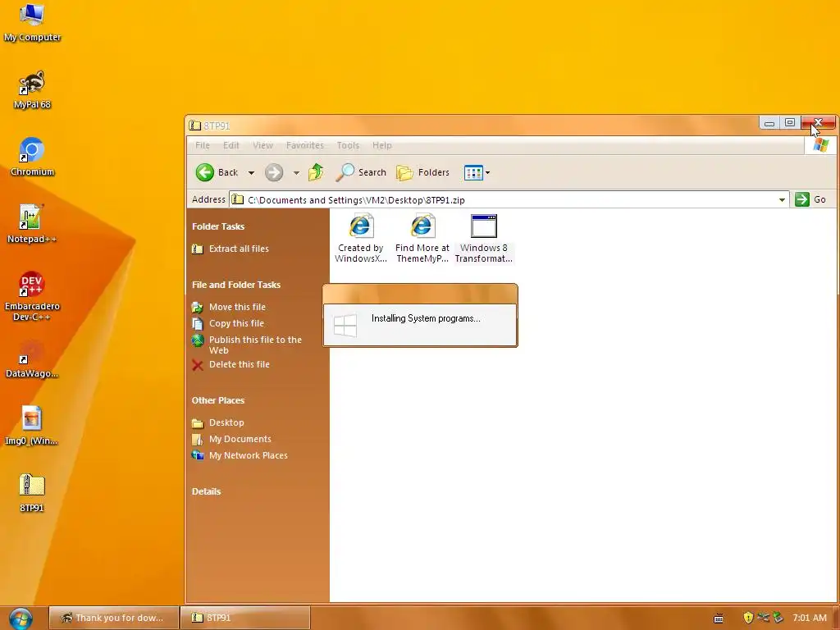The width and height of the screenshot is (840, 630).
Task: Click Move this file task
Action: tap(237, 307)
